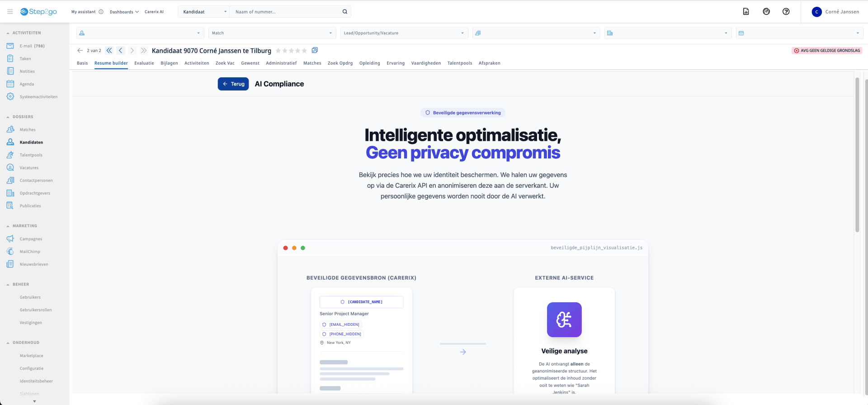Screen dimensions: 868x405
Task: Open the Kandidaat type dropdown
Action: (204, 12)
